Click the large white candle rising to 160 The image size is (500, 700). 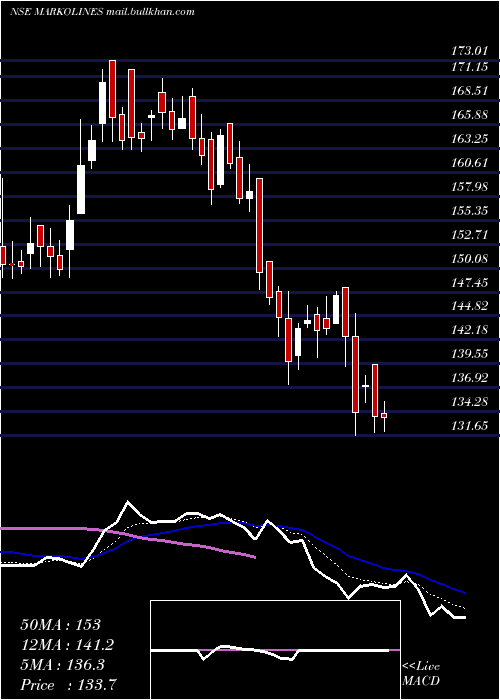pyautogui.click(x=81, y=189)
